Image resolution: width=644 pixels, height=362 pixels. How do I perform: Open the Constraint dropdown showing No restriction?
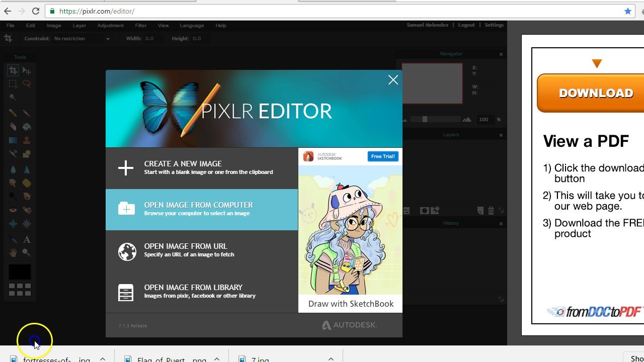[x=80, y=38]
